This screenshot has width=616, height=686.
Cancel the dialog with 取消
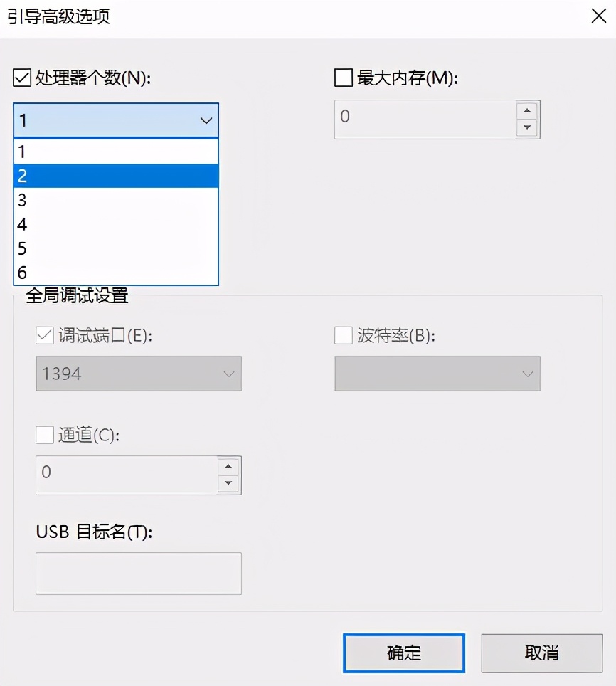(x=542, y=653)
